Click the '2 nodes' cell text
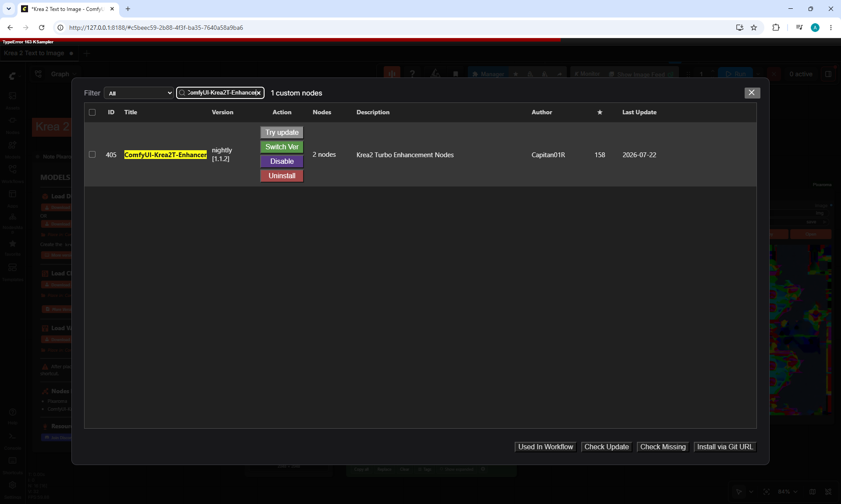 (x=324, y=155)
